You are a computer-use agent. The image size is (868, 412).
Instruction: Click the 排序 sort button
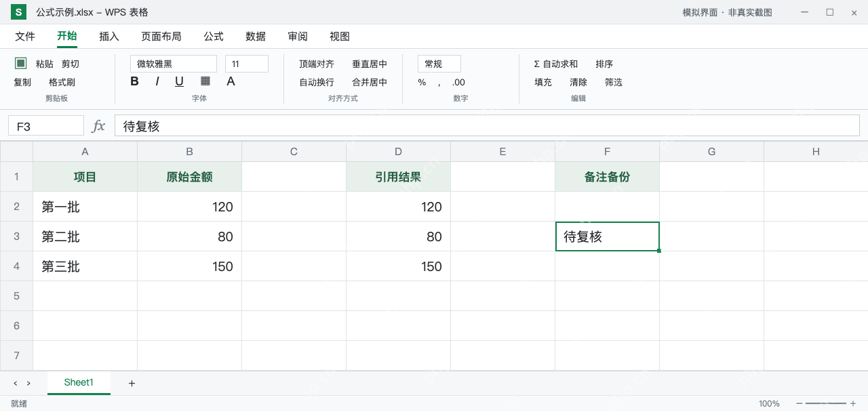coord(604,64)
